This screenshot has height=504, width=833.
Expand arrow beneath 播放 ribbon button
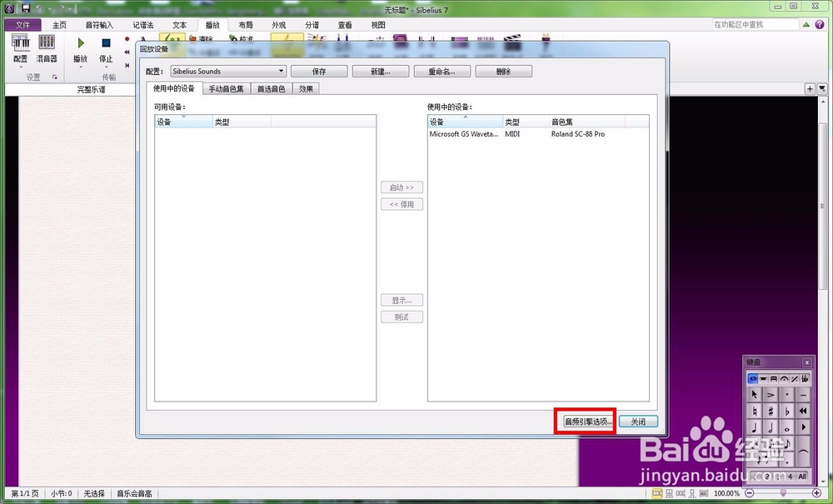(81, 67)
